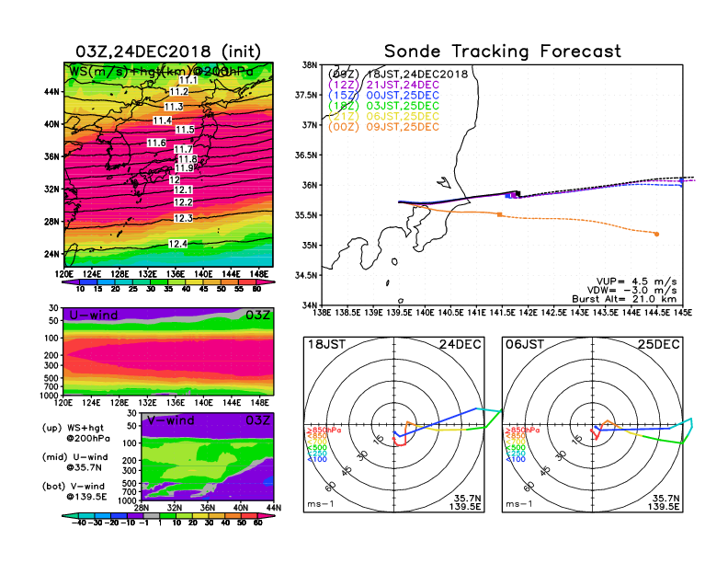Image resolution: width=728 pixels, height=563 pixels.
Task: Click '≥850hPa' legend in the 18JST hodograph
Action: 324,431
